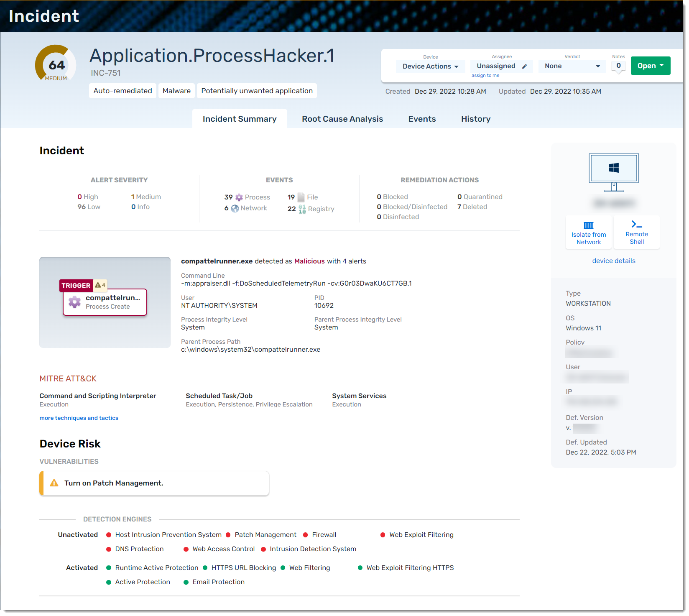Image resolution: width=689 pixels, height=616 pixels.
Task: Click the Intrusion Detection System engine label
Action: (x=313, y=549)
